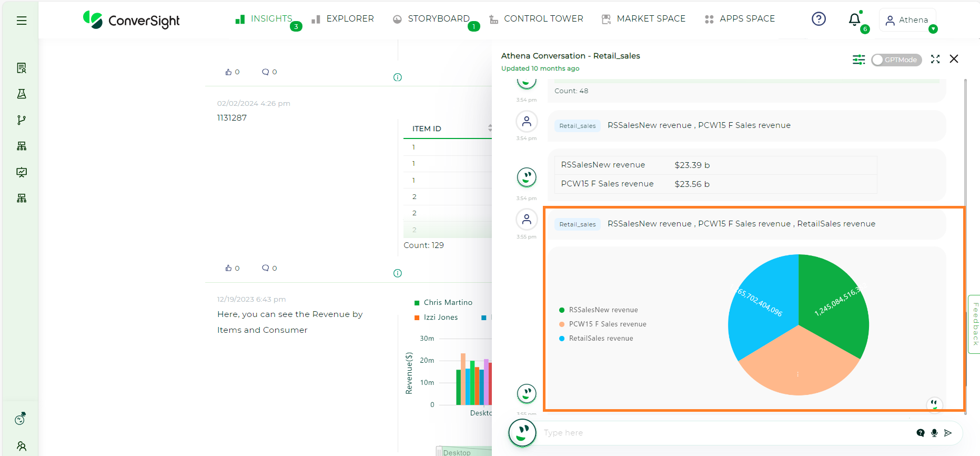Open the sidebar bottom Athena bot icon
This screenshot has width=980, height=456.
click(21, 419)
